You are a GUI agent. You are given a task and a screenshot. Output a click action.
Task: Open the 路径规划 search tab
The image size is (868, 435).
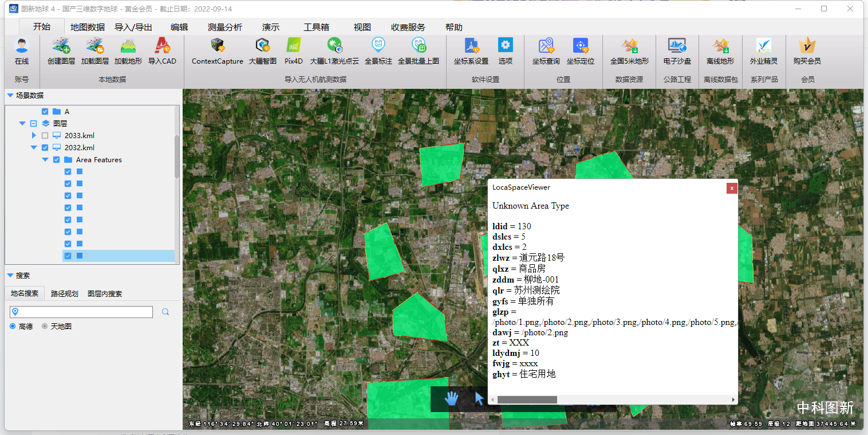tap(65, 293)
